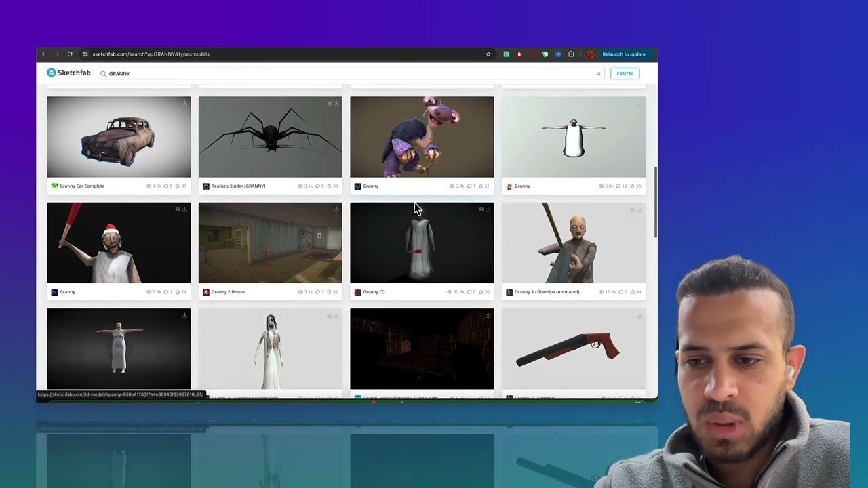Open the green browser extension icon
Image resolution: width=868 pixels, height=488 pixels.
[506, 54]
